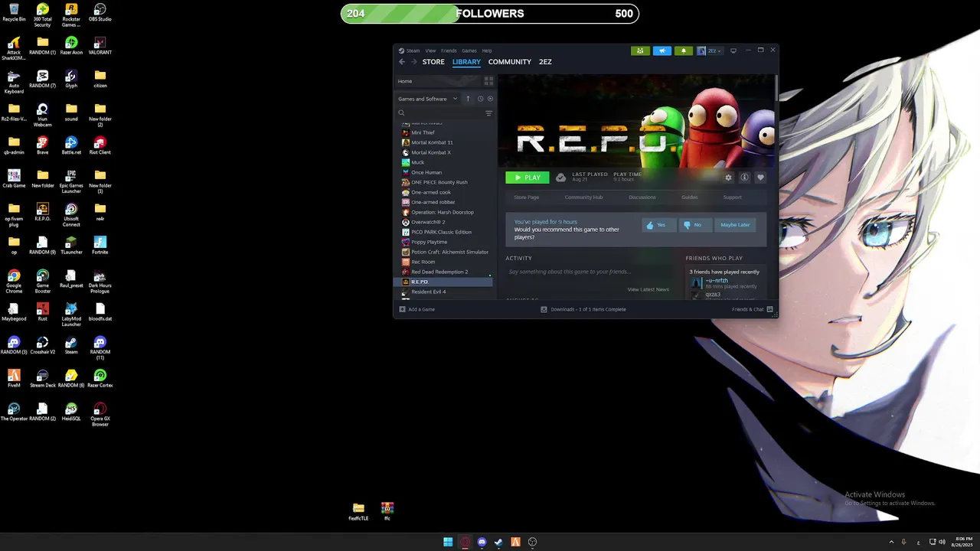The height and width of the screenshot is (551, 980).
Task: Click Steam icon on taskbar
Action: (498, 543)
